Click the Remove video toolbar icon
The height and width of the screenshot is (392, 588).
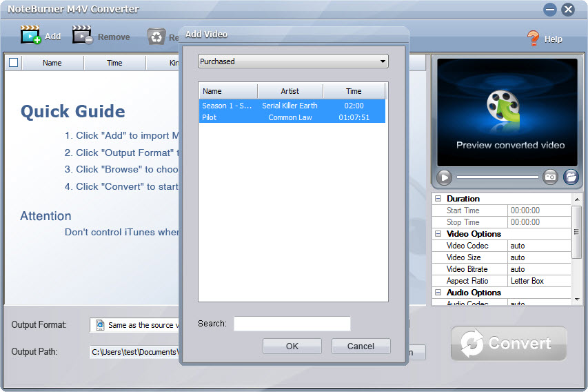[83, 35]
